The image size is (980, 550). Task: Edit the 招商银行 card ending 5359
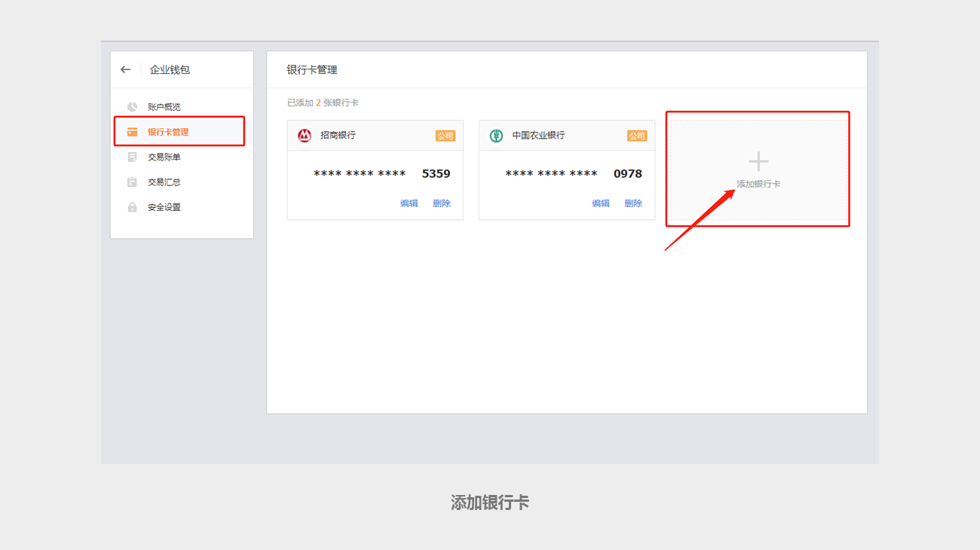tap(409, 203)
